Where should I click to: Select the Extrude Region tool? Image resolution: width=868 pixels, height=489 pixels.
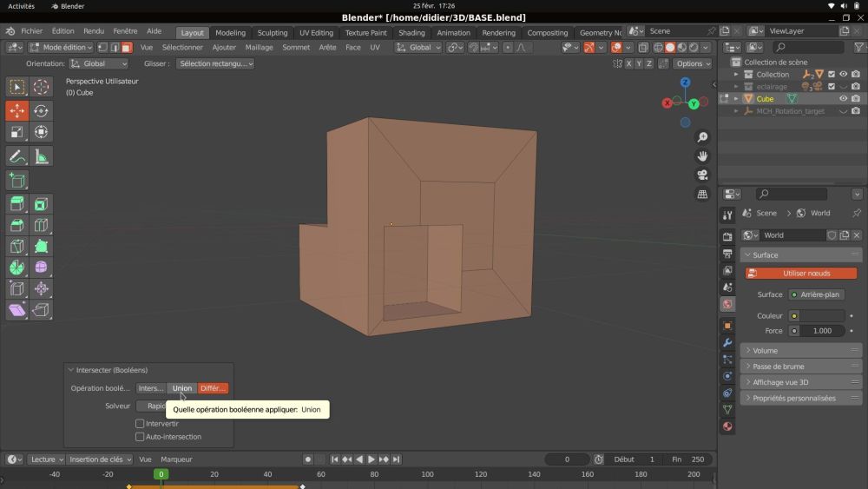pos(17,204)
